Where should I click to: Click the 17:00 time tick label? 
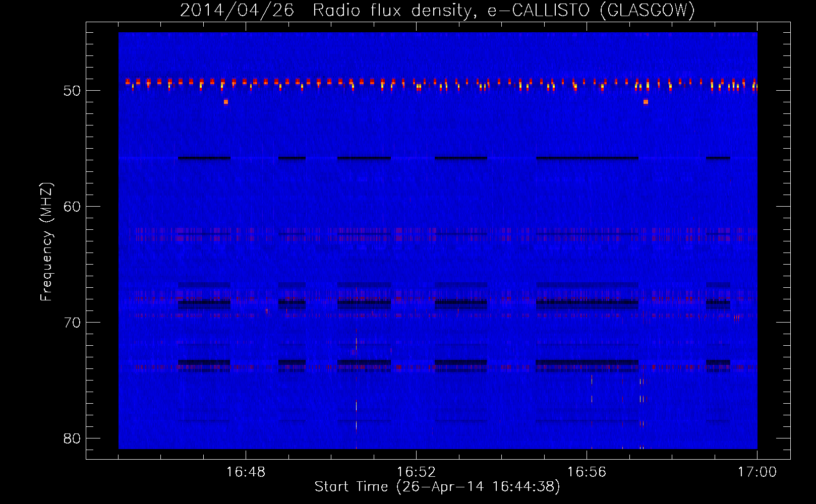[x=757, y=472]
